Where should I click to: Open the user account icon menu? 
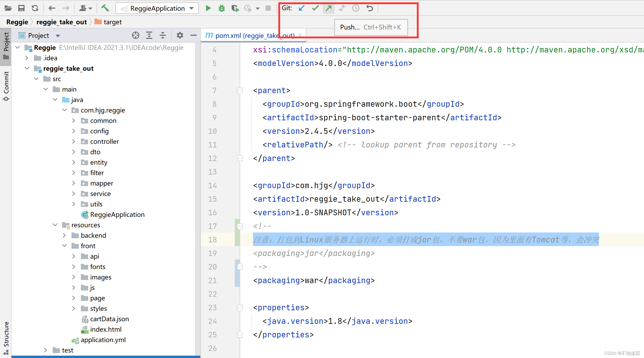[85, 8]
